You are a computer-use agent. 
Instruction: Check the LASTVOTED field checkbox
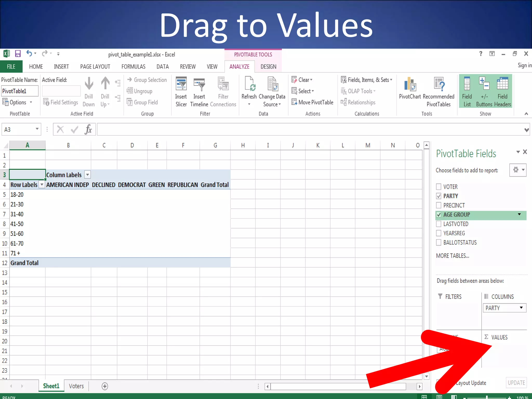tap(439, 224)
